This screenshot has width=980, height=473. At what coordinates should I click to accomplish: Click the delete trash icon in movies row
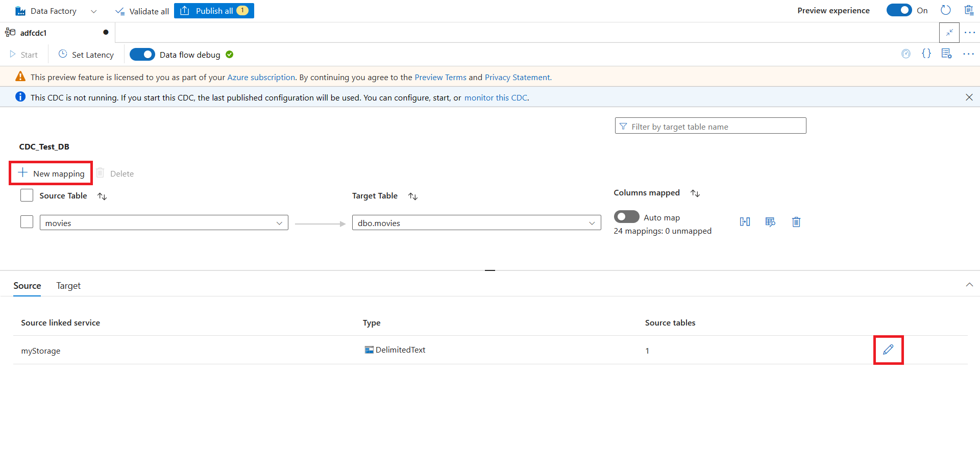[796, 222]
